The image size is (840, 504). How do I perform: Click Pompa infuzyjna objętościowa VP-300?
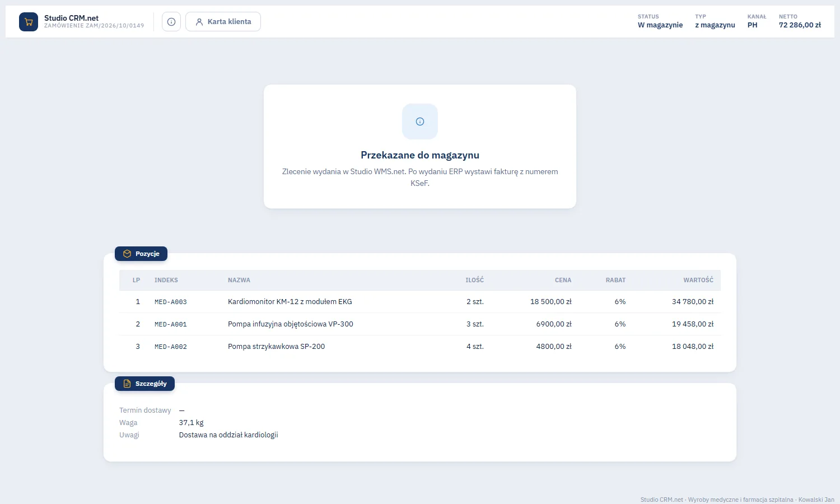pos(291,324)
